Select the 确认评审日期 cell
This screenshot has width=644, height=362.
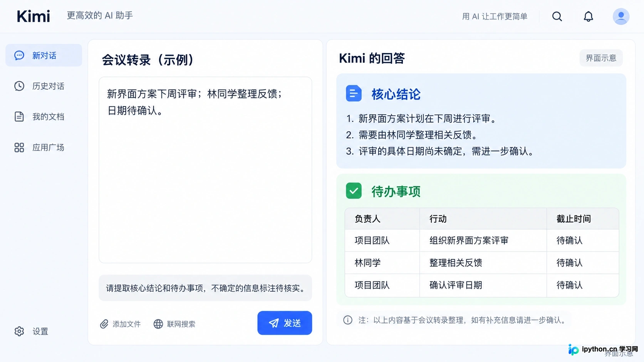(x=483, y=285)
